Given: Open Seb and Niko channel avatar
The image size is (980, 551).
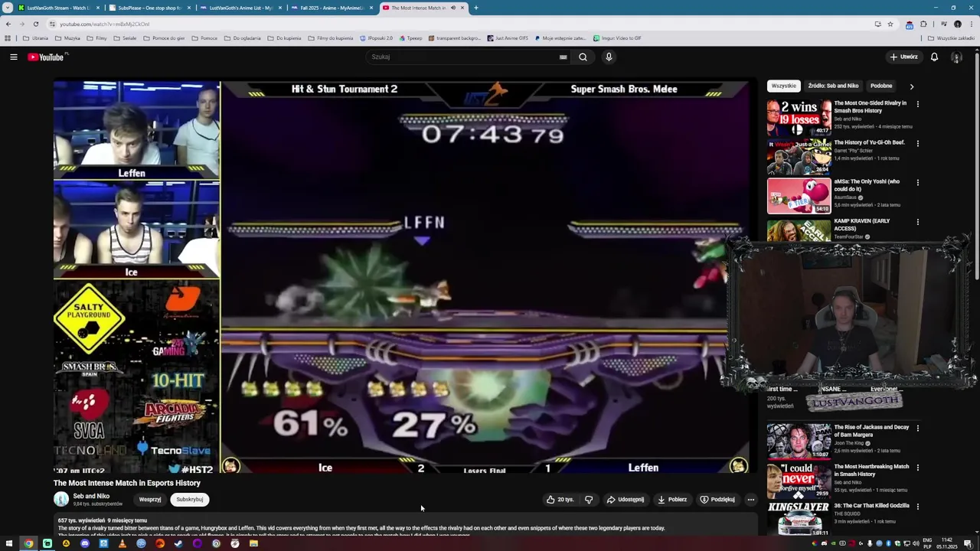Looking at the screenshot, I should point(61,500).
